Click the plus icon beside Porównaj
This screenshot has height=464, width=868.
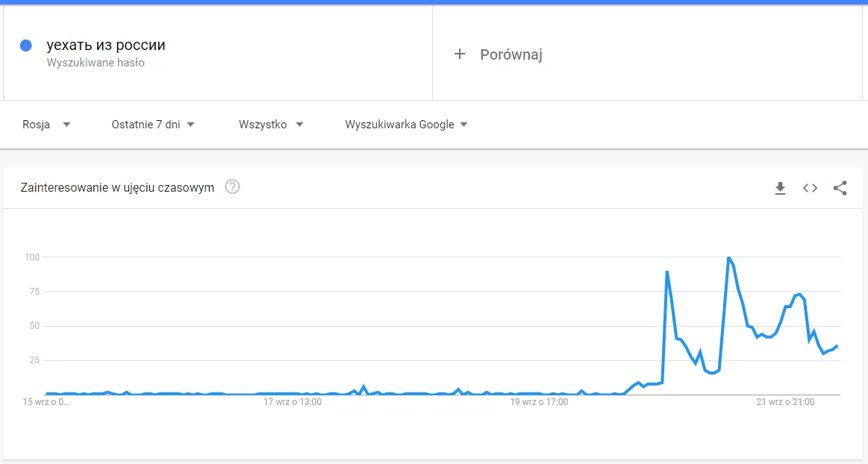tap(460, 54)
